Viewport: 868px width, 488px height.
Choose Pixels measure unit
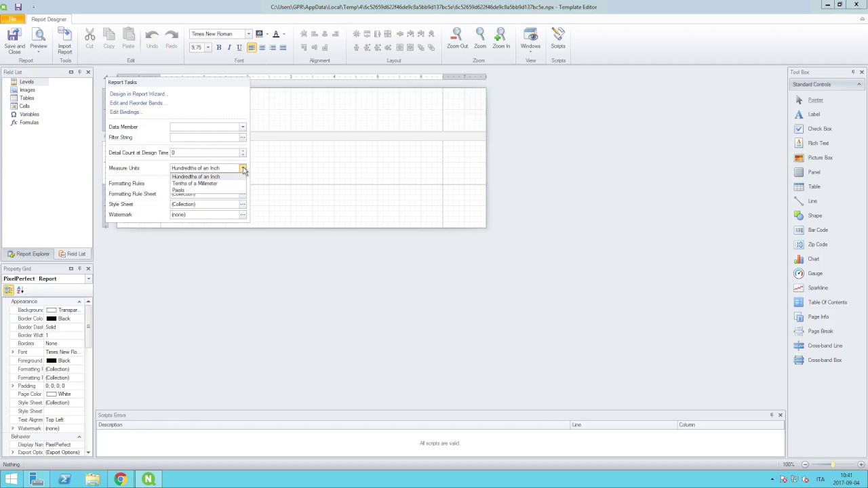point(178,190)
